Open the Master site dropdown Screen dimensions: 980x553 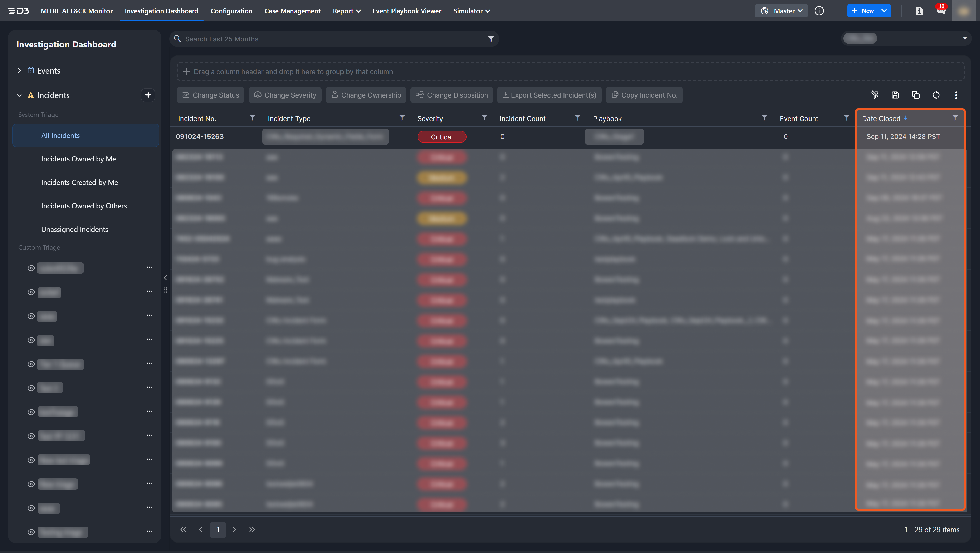point(781,11)
